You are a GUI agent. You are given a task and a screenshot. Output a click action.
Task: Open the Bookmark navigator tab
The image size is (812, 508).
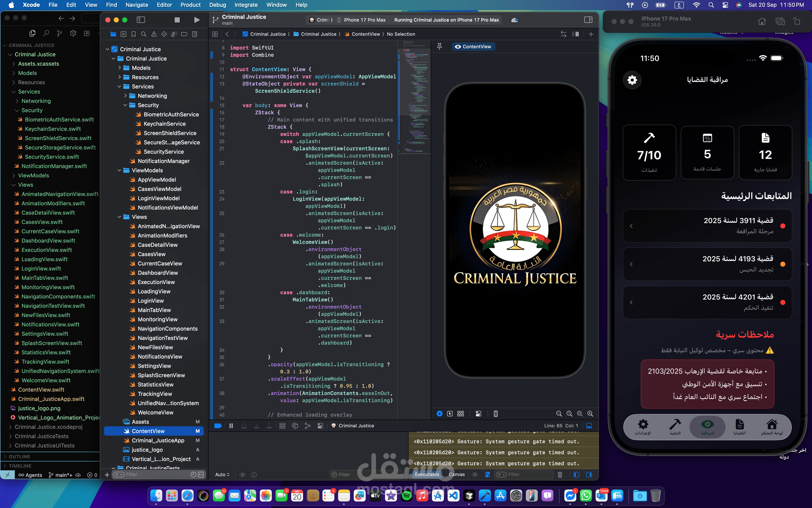[134, 34]
